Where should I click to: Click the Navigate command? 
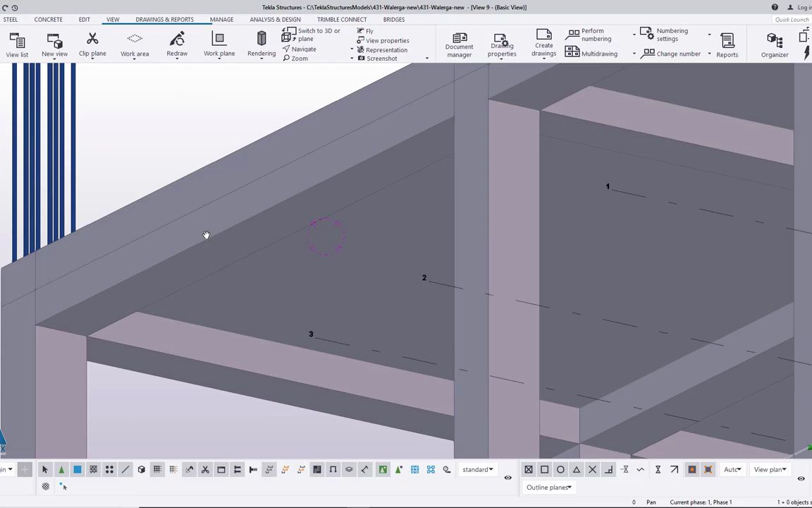(x=300, y=49)
